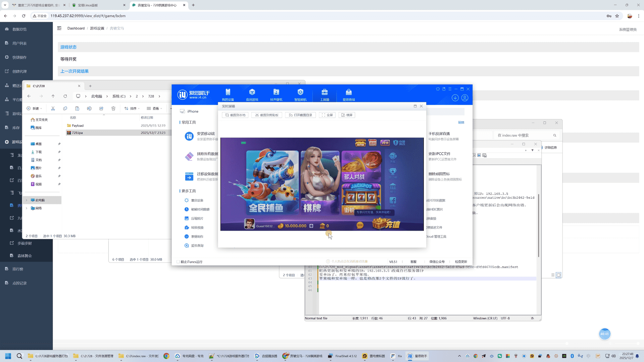Toggle the 阻止iTunes运行 checkbox
Viewport: 644px width, 362px height.
tap(178, 262)
